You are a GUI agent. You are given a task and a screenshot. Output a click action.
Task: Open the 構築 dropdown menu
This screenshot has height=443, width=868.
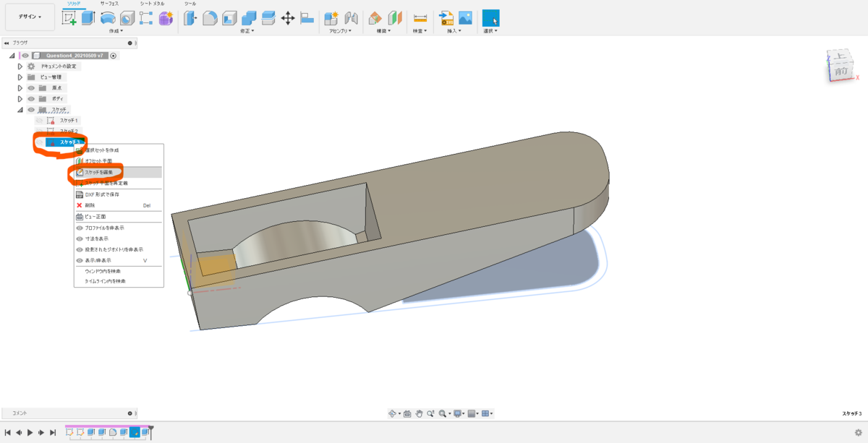point(384,31)
